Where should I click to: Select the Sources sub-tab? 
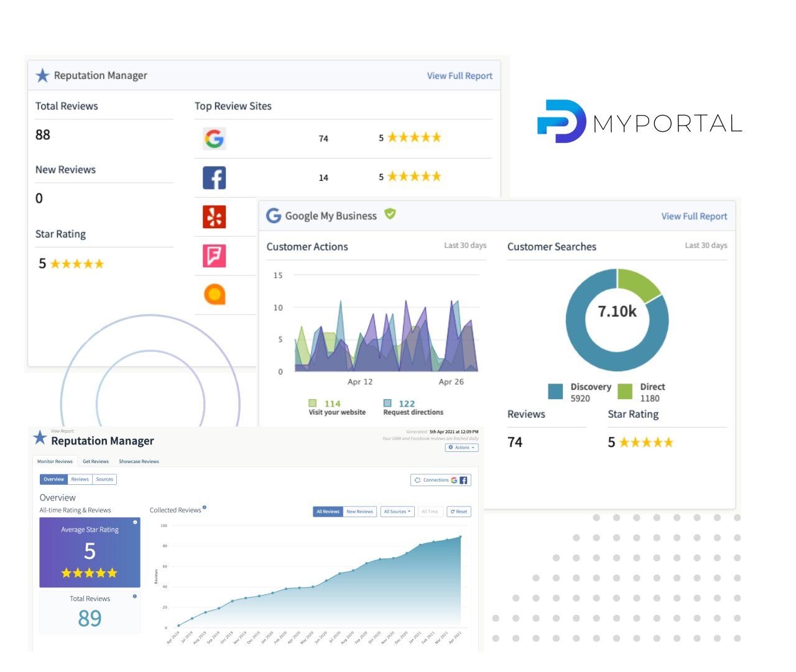point(104,479)
